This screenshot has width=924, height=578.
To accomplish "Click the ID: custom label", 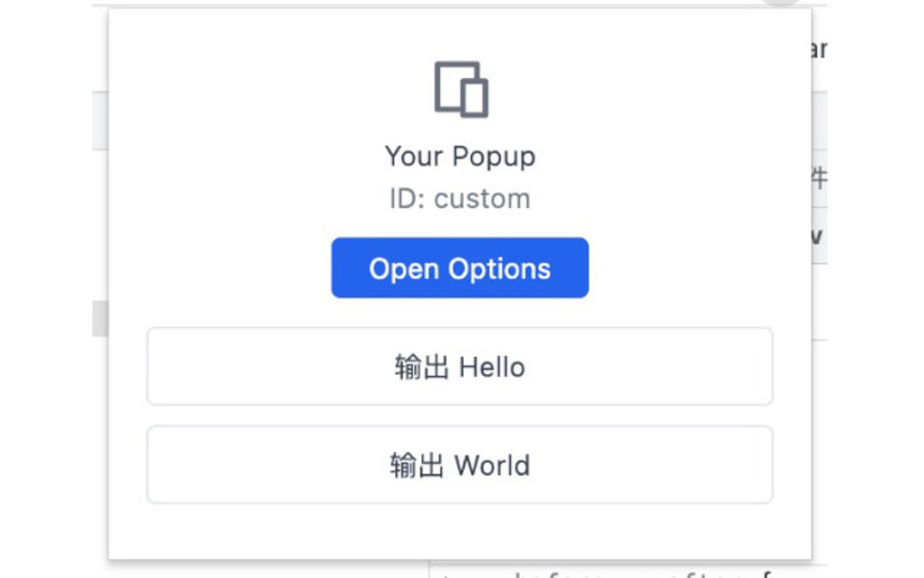I will click(x=459, y=198).
